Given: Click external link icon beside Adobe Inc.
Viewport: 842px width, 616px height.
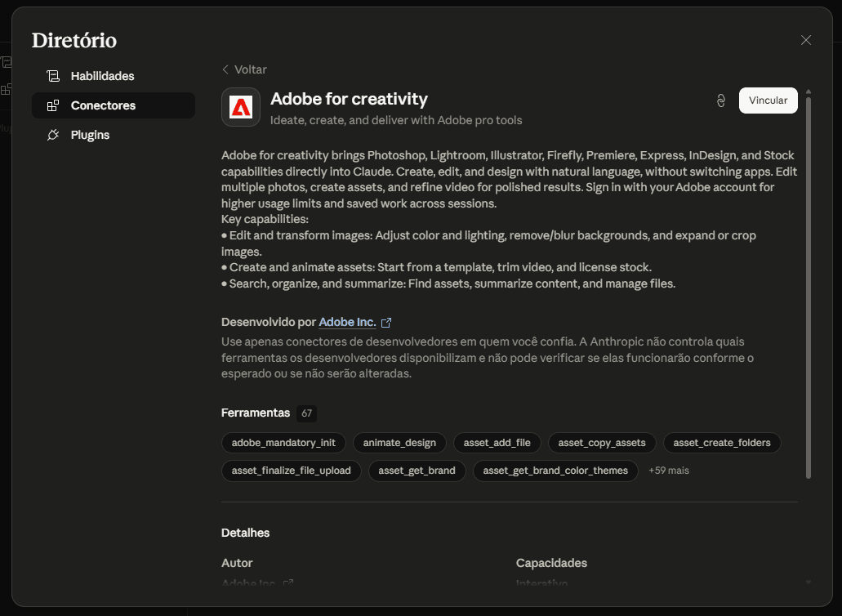Looking at the screenshot, I should click(x=386, y=323).
